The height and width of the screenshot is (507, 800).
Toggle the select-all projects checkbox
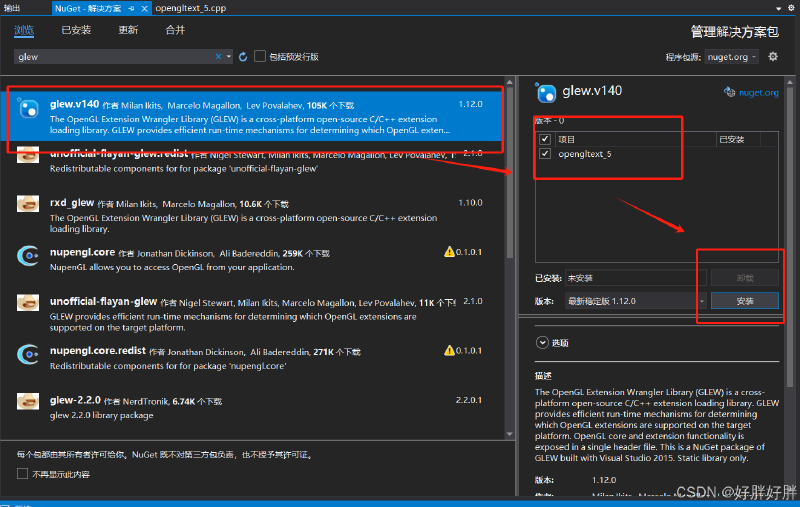point(545,139)
